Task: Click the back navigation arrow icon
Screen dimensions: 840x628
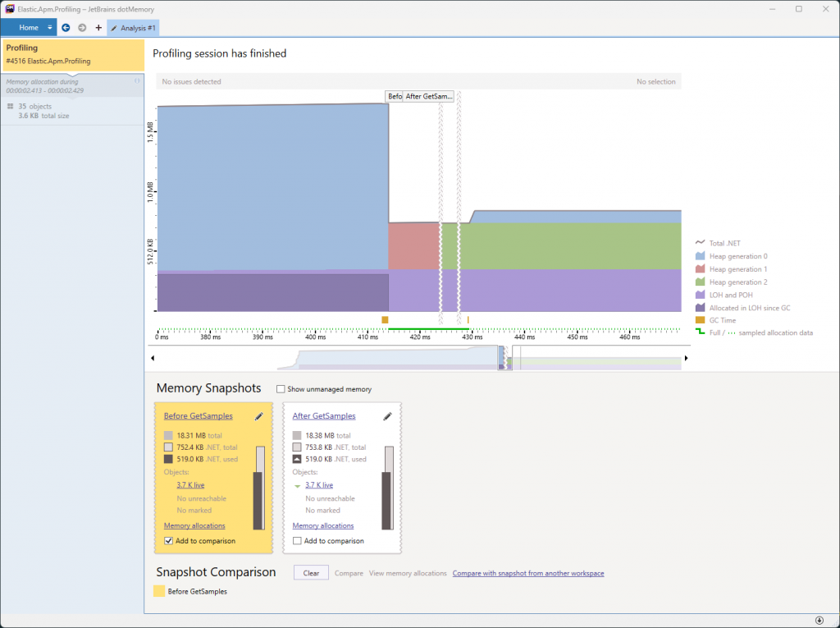Action: (x=66, y=28)
